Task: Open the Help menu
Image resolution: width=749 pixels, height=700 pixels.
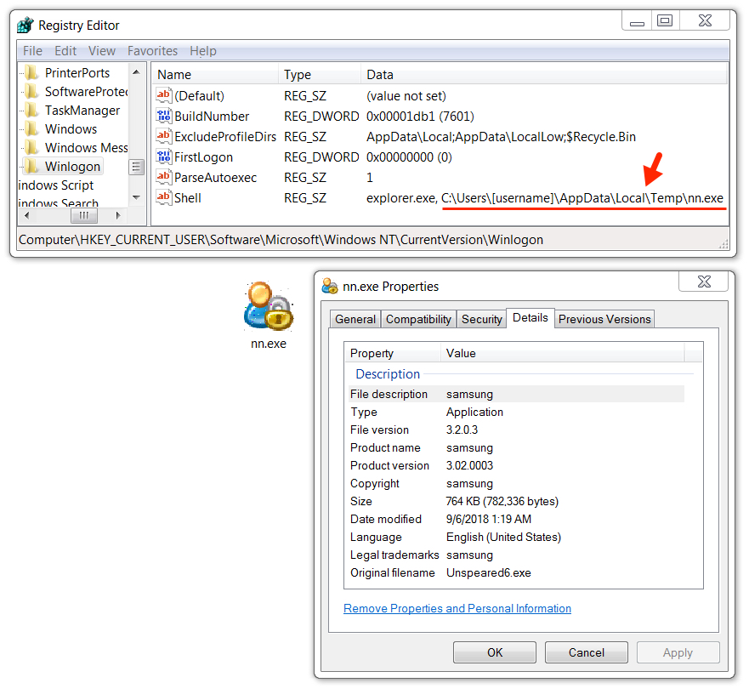Action: tap(203, 51)
